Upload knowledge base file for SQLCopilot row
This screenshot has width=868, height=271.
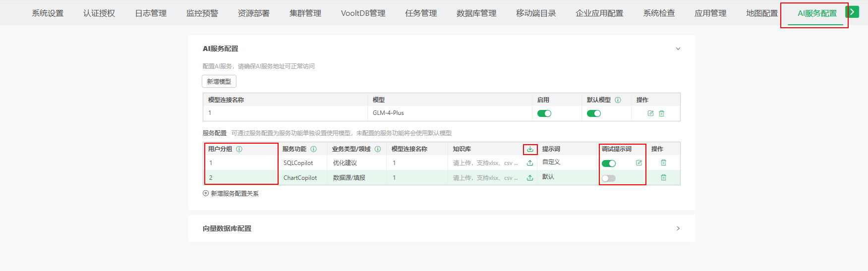coord(530,163)
